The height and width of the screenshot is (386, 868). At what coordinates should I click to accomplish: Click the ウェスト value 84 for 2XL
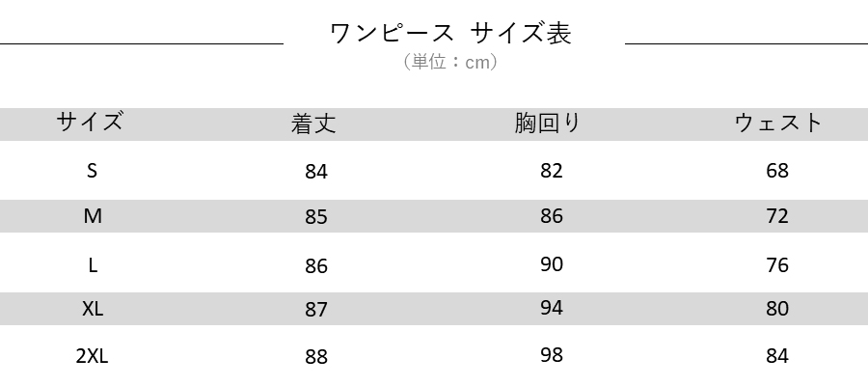[x=777, y=355]
